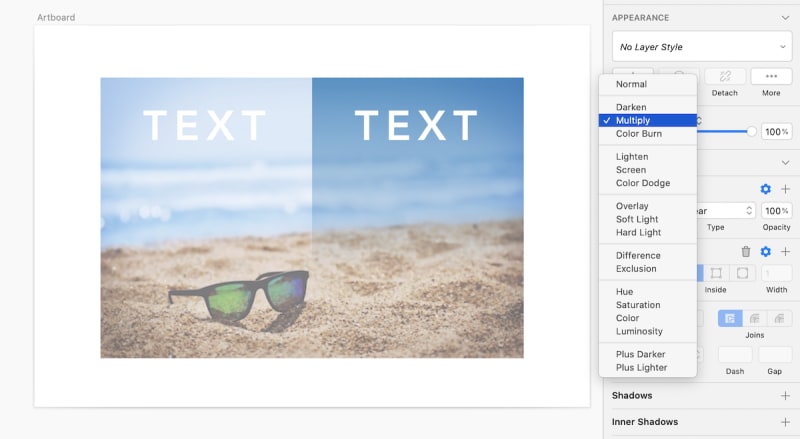Choose Hue blend mode
Image resolution: width=800 pixels, height=439 pixels.
coord(648,292)
